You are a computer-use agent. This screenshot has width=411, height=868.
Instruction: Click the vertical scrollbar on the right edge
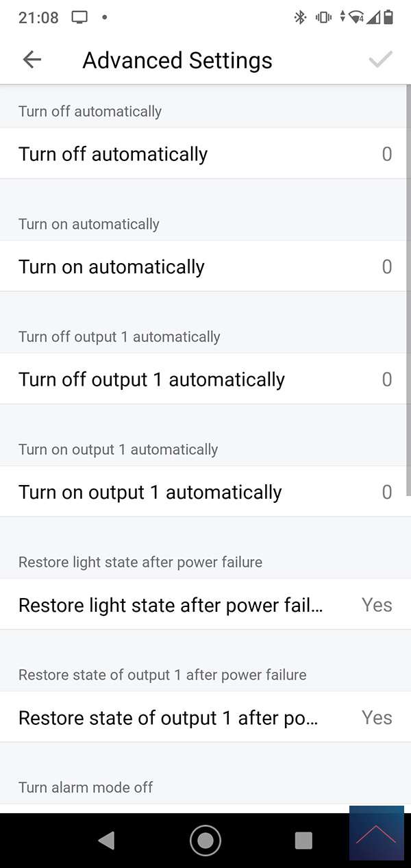tap(408, 288)
